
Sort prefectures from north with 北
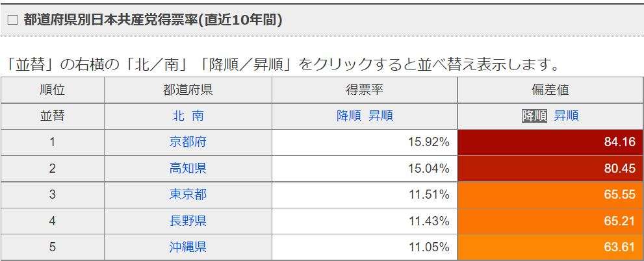(177, 116)
